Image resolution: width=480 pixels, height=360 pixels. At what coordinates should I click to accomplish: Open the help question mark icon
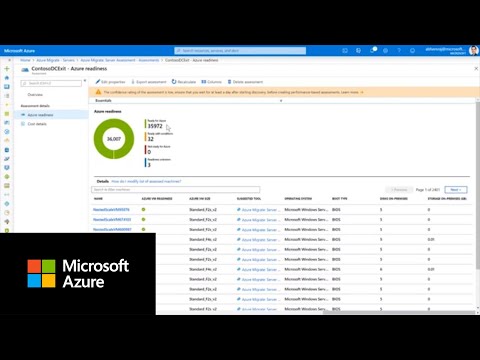[399, 51]
